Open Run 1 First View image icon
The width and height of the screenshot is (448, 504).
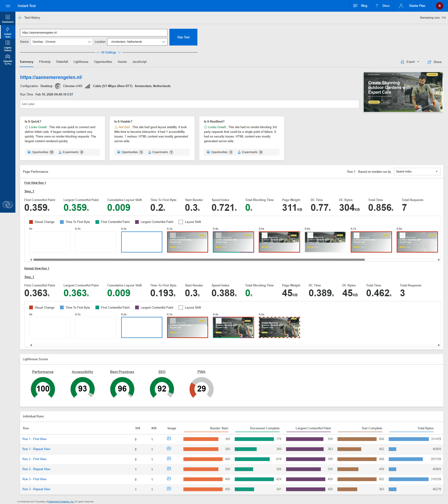169,439
